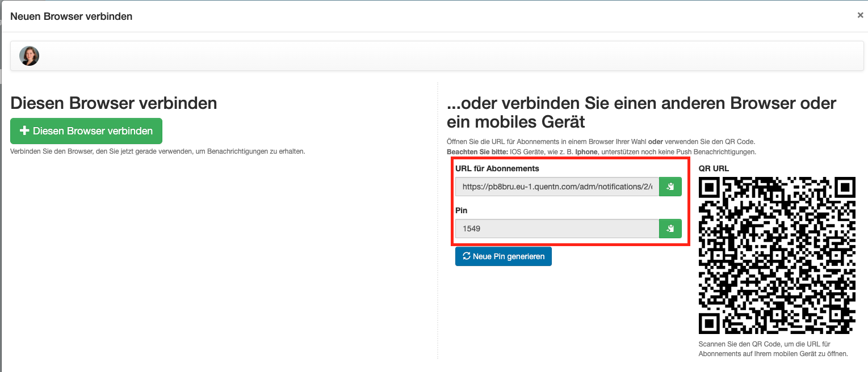Click the '...oder verbinden Sie einen anderen Browser' heading

[x=641, y=112]
